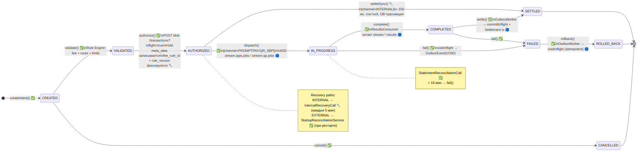
Task: Click the fail() label below COMPLETED
Action: (497, 39)
